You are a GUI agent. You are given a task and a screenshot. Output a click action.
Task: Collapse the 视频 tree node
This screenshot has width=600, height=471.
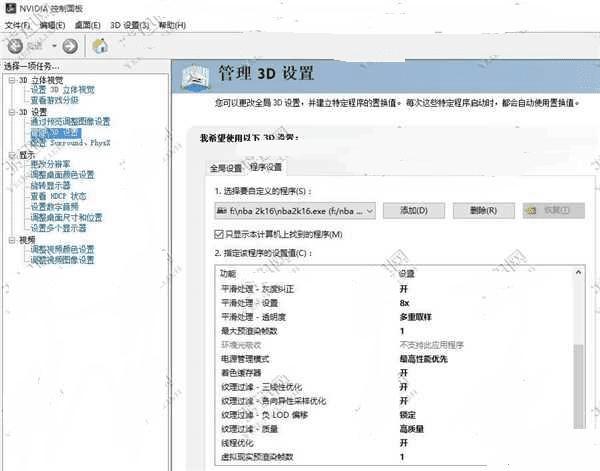[12, 240]
